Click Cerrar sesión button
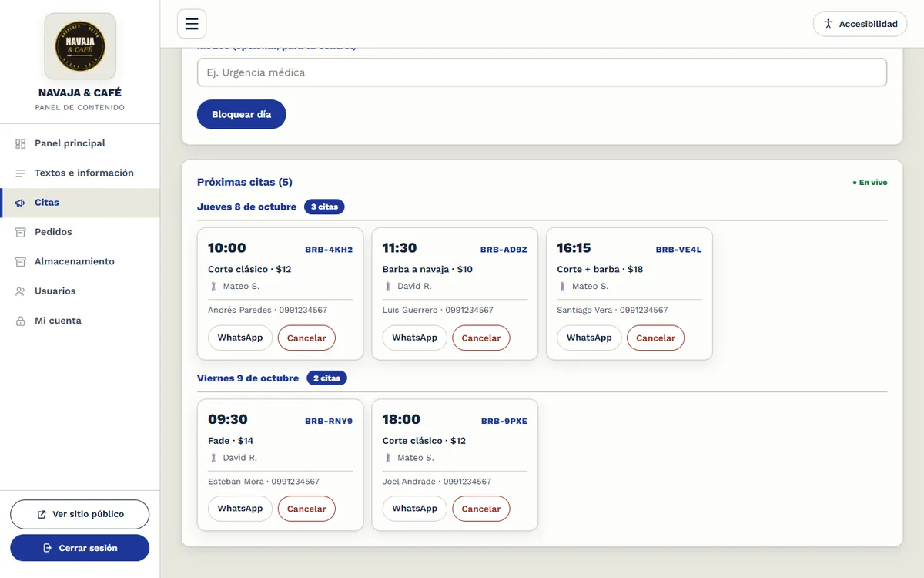Screen dimensions: 924x578 point(80,548)
